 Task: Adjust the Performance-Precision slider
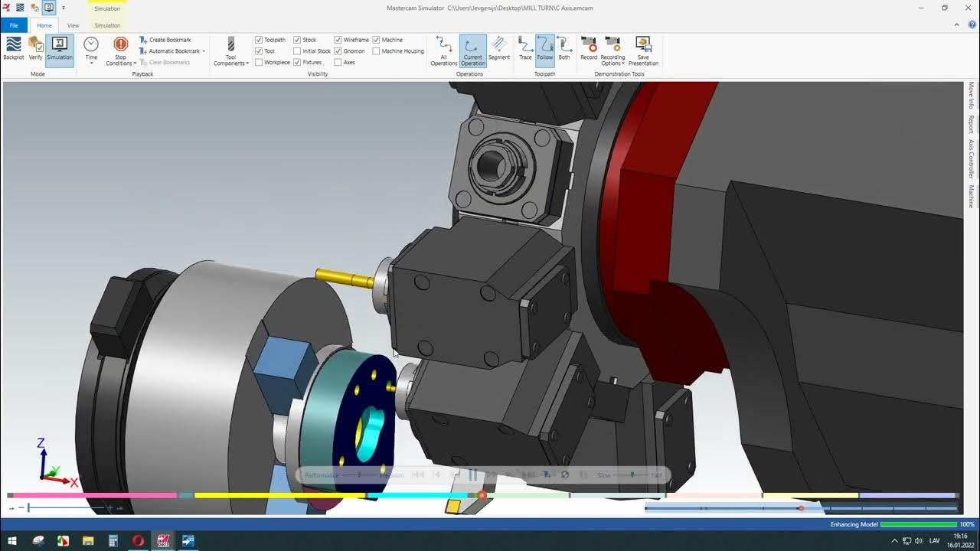pyautogui.click(x=359, y=475)
